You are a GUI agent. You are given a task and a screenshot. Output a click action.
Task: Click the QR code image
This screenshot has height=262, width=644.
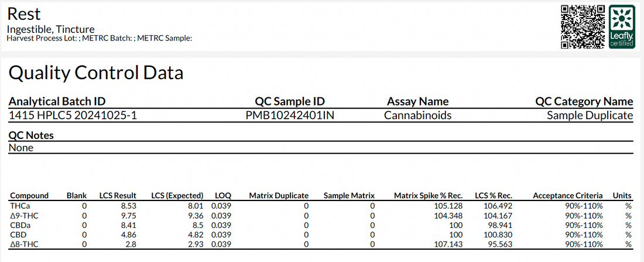tap(583, 26)
